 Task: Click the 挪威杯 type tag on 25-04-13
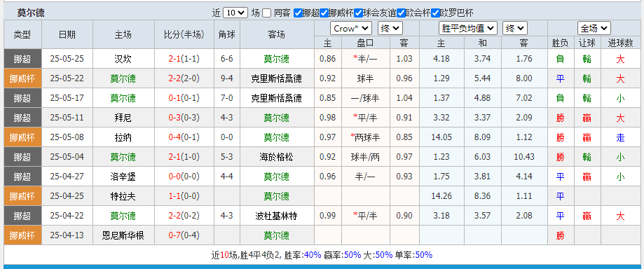[x=22, y=236]
